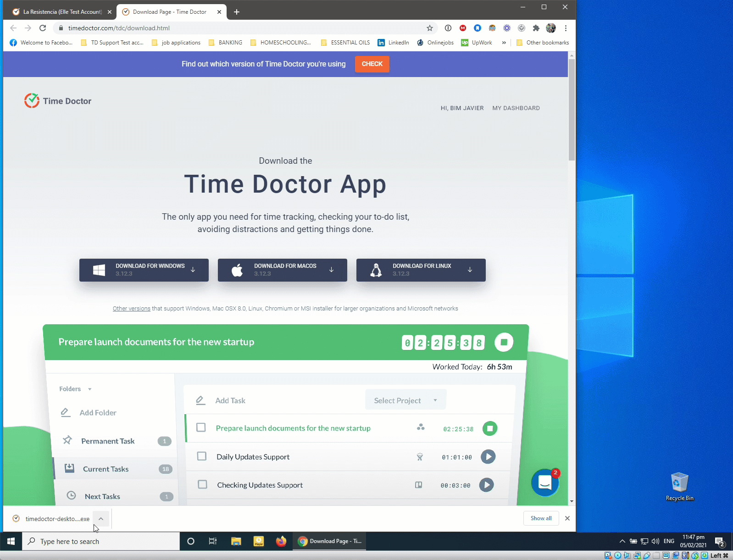The height and width of the screenshot is (560, 733).
Task: Close the downloads bar
Action: (x=567, y=518)
